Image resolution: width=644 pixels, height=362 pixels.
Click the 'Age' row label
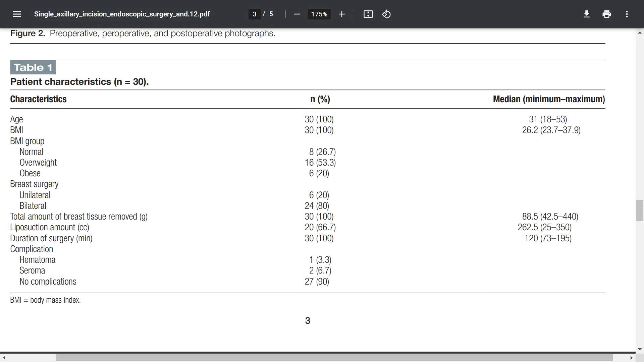(x=16, y=119)
